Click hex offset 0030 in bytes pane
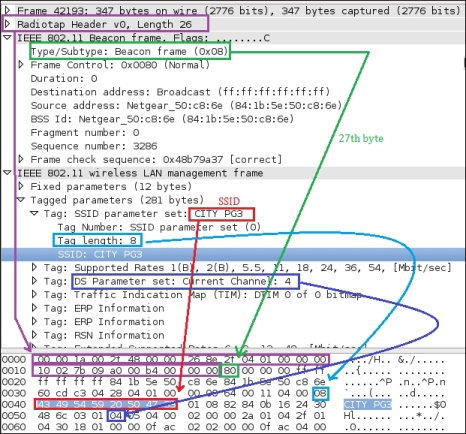This screenshot has height=434, width=466. tap(14, 393)
